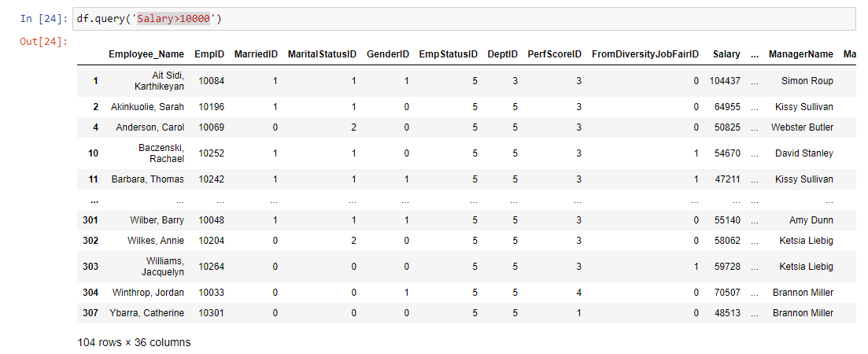Click the code input cell with df.query
Screen dimensions: 868x354
pos(466,19)
